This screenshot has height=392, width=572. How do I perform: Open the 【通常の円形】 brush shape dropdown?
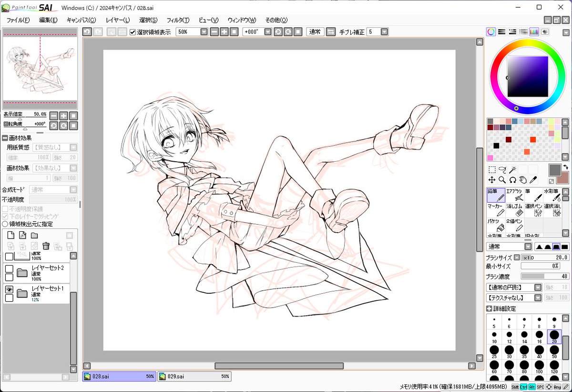tap(538, 288)
